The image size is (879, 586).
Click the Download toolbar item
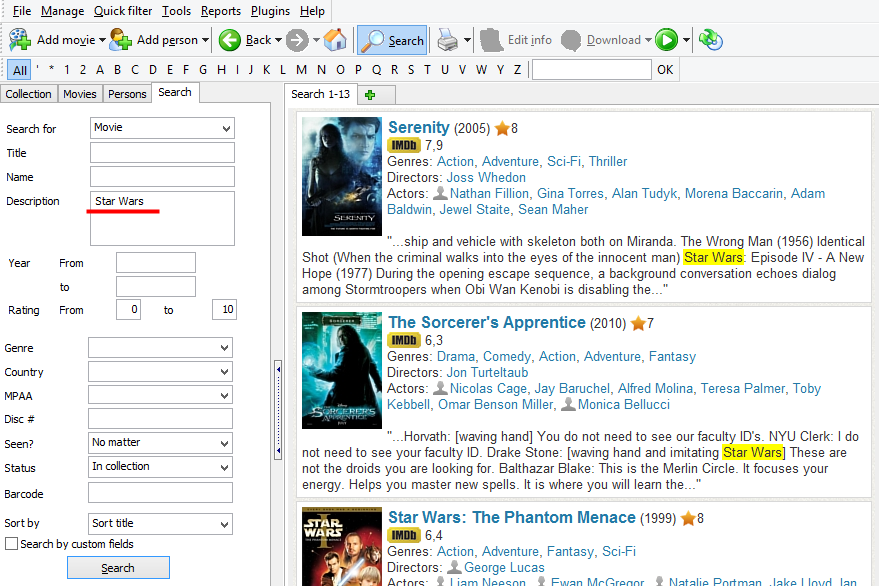click(602, 40)
